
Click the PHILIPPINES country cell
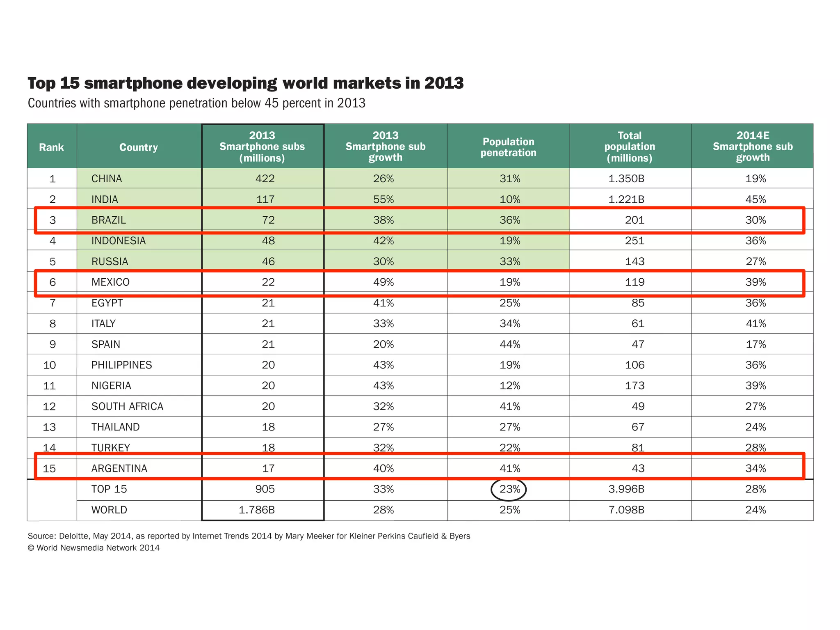(121, 365)
